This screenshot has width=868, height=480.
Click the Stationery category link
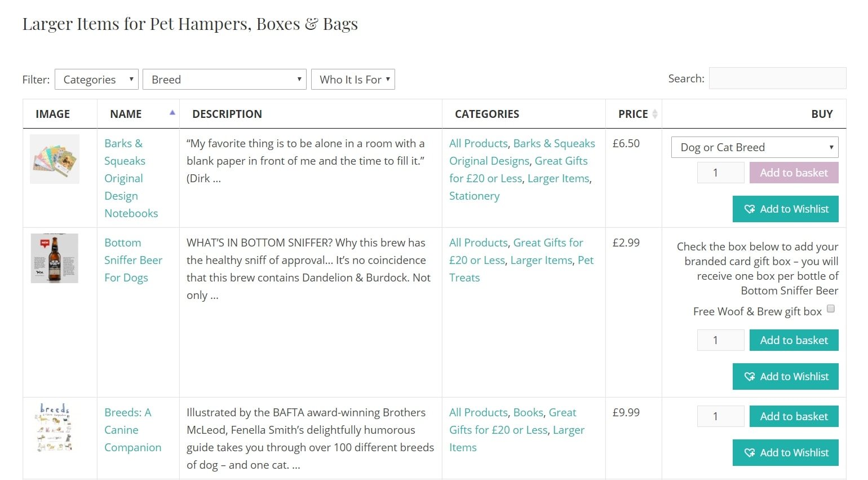pyautogui.click(x=474, y=196)
